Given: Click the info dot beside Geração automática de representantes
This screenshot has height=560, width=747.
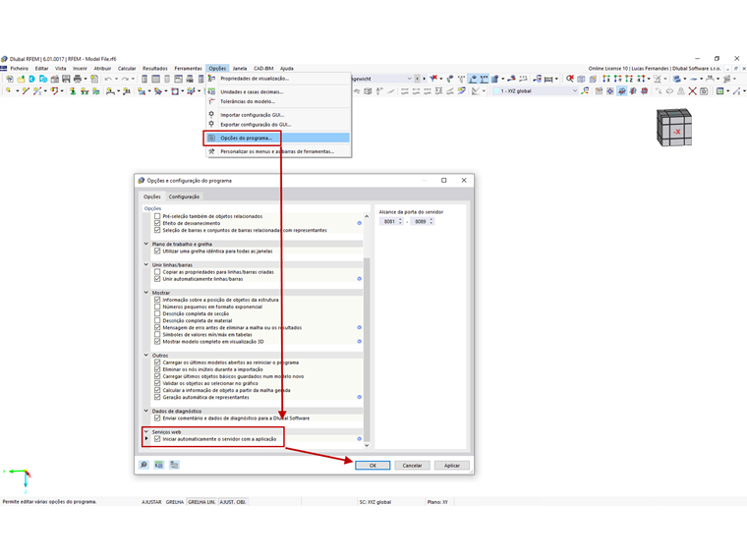Looking at the screenshot, I should 359,397.
